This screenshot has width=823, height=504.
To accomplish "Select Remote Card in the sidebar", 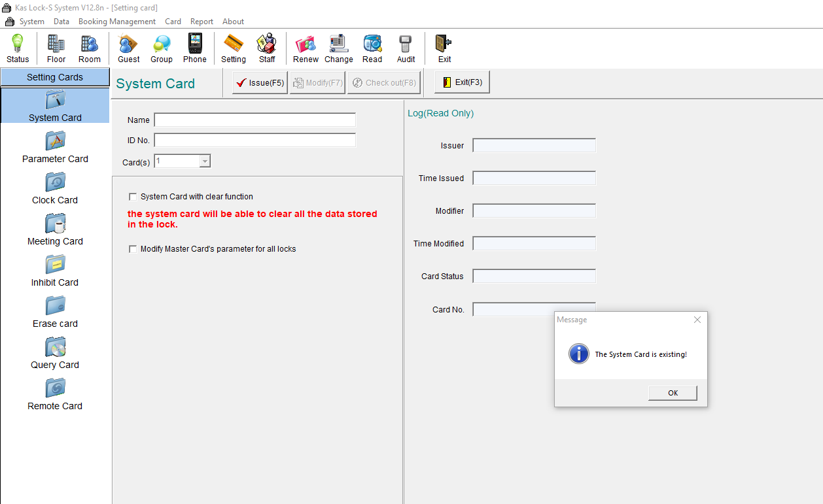I will coord(55,394).
